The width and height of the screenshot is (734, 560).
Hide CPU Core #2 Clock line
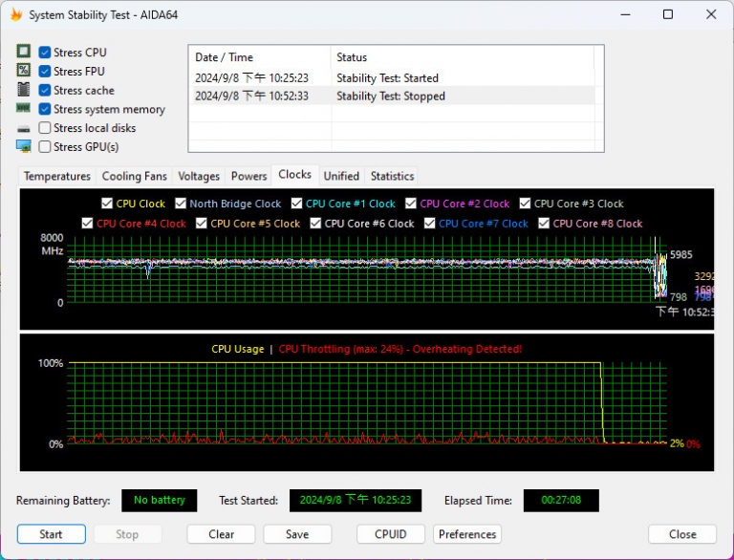coord(411,204)
